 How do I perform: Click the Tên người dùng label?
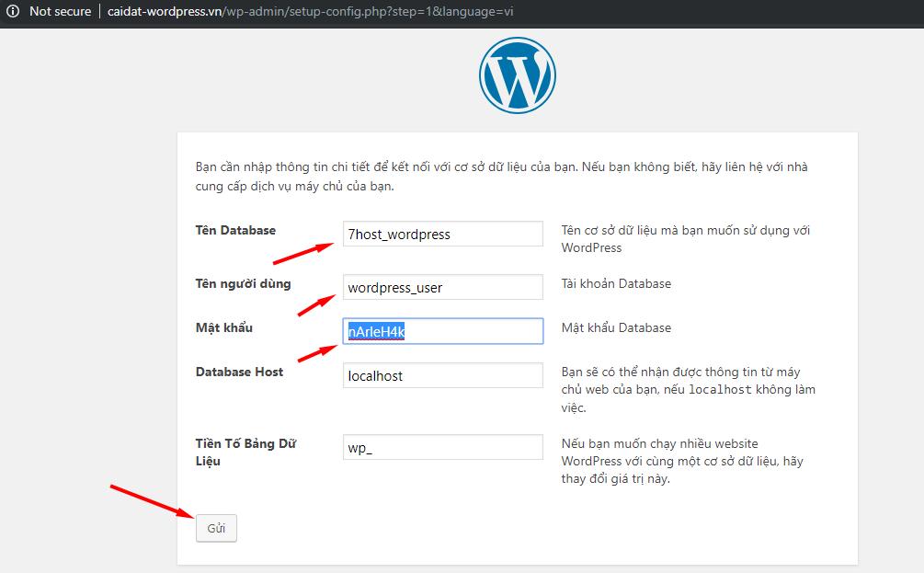tap(244, 283)
